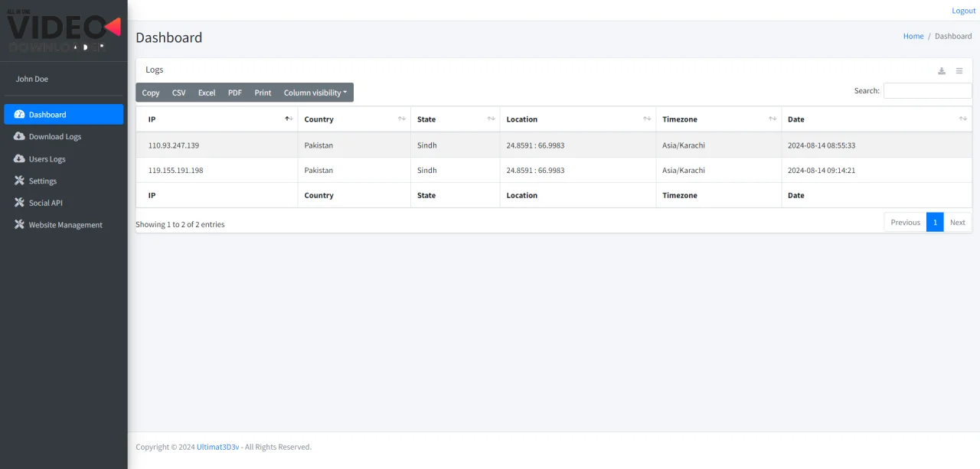Select page 1 in pagination
The width and height of the screenshot is (980, 469).
(935, 222)
